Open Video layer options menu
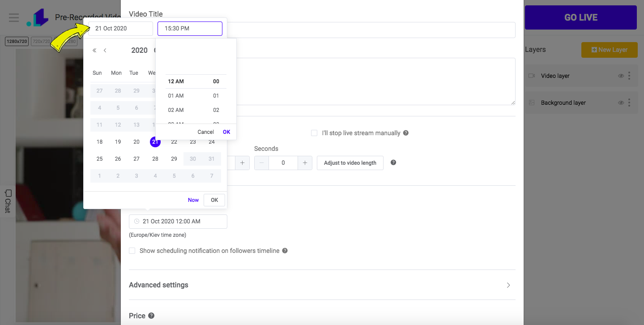644x325 pixels. pyautogui.click(x=629, y=76)
